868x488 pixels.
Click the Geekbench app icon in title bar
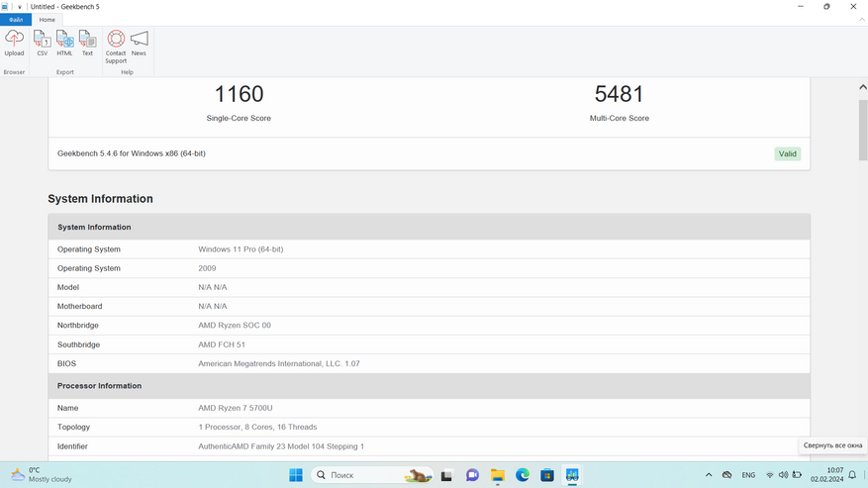point(5,7)
